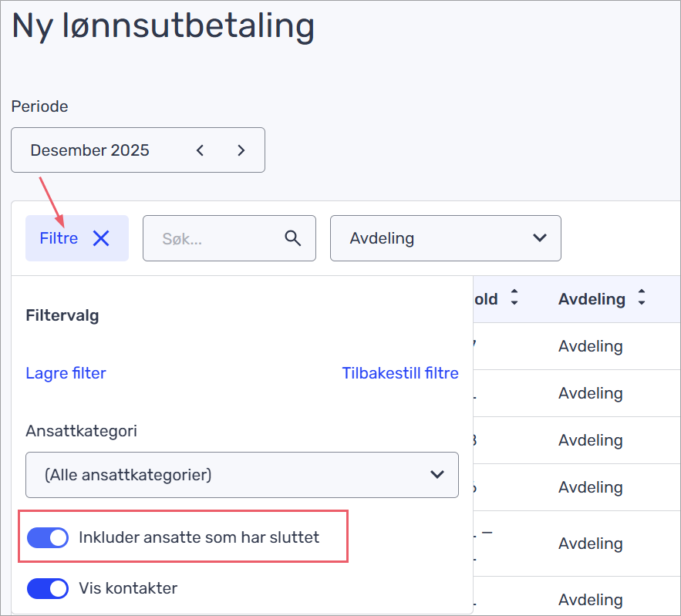Advance to next month in Periode selector

tap(241, 150)
